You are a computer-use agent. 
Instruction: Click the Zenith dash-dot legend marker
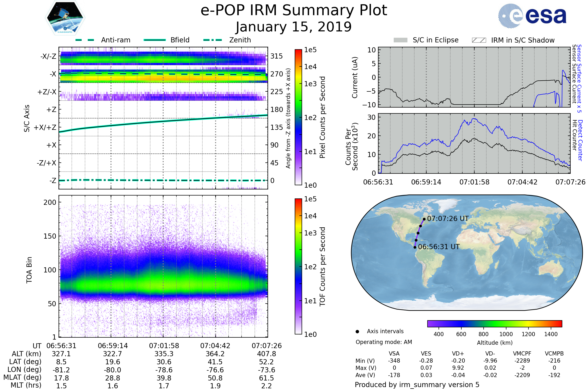(x=212, y=40)
